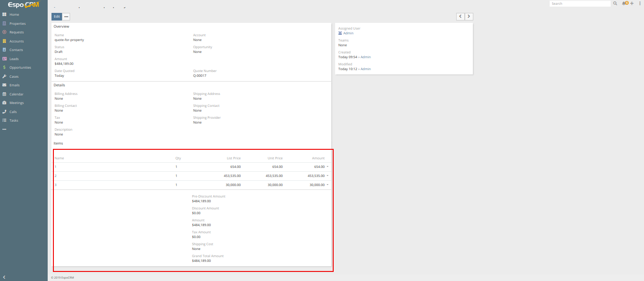Click the EspoCRM logo

(23, 5)
